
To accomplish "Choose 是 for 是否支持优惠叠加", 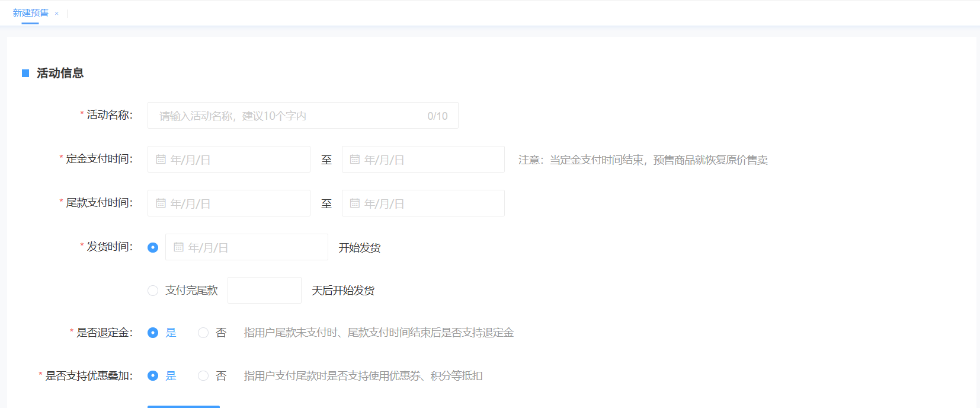I will pyautogui.click(x=153, y=375).
